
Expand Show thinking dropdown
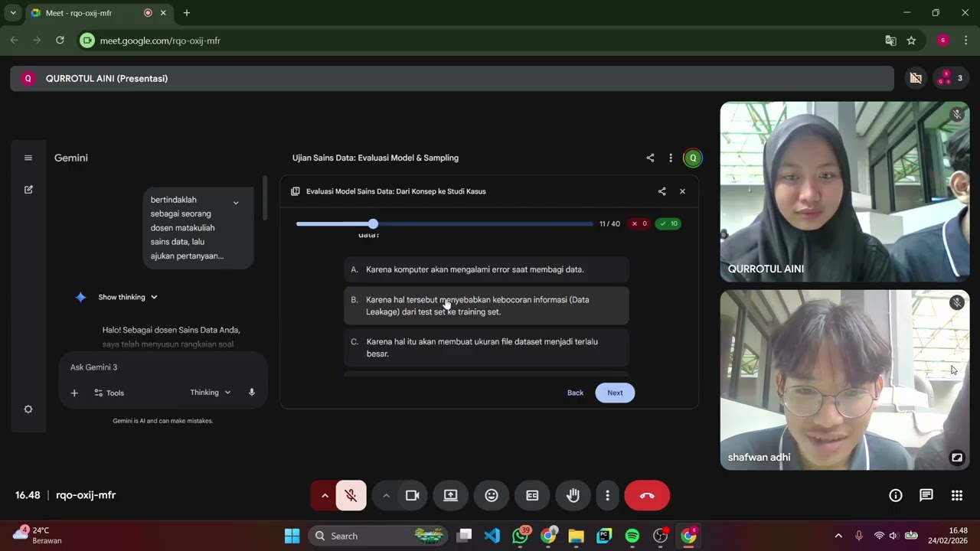click(128, 297)
